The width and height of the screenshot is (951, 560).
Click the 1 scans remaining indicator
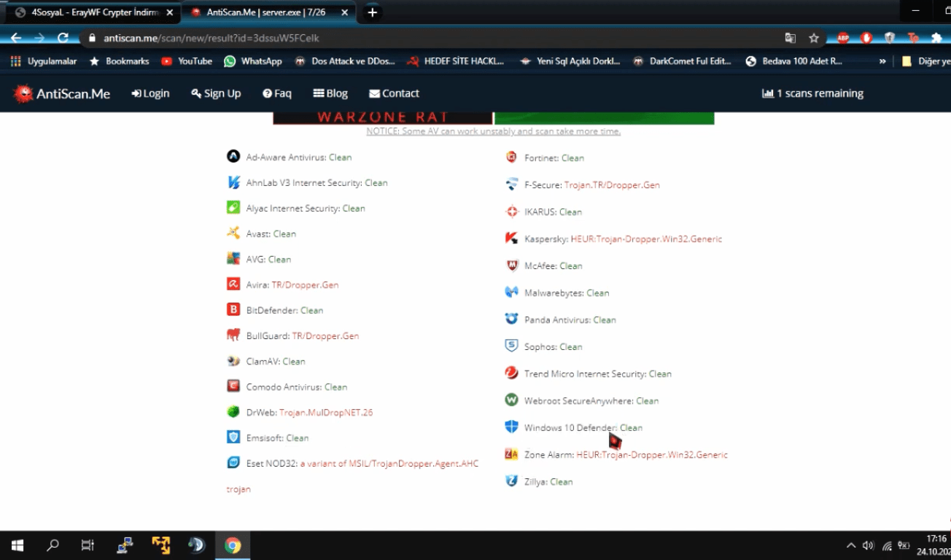812,93
